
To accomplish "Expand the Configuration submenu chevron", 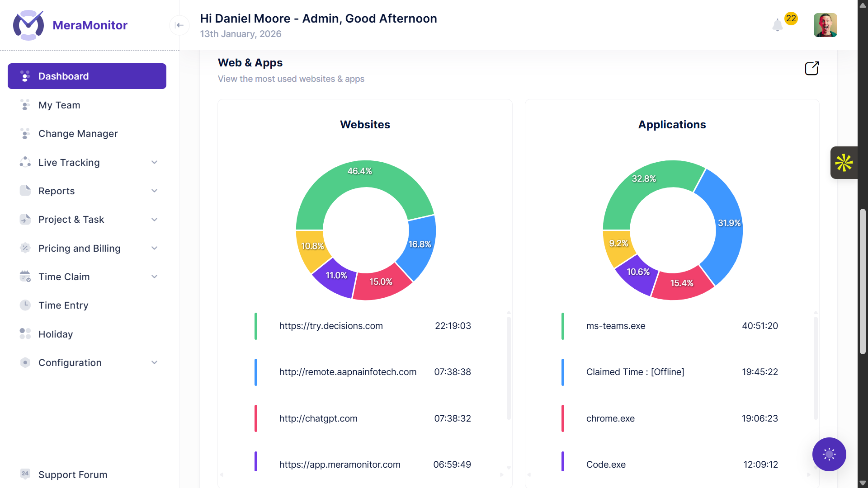I will (x=154, y=362).
